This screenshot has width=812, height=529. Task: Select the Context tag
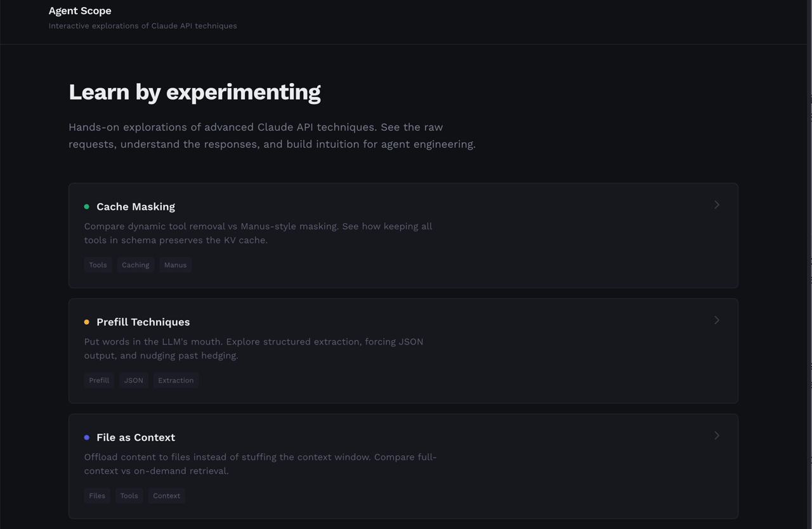click(166, 496)
